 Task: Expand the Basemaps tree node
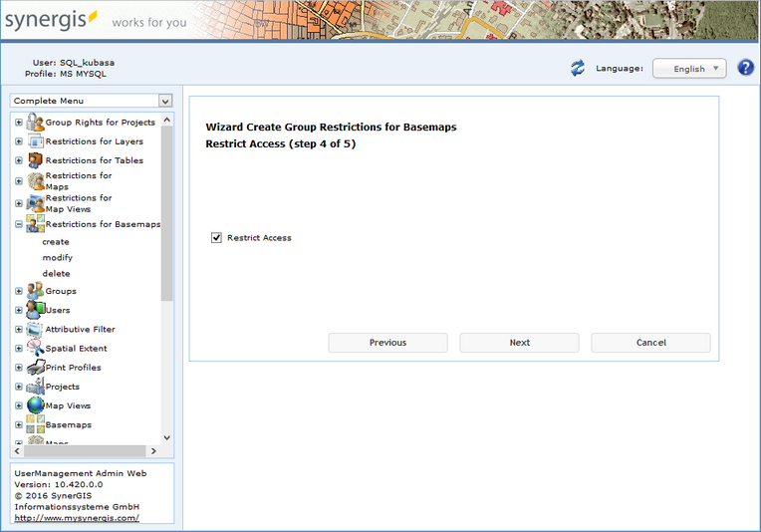click(19, 424)
